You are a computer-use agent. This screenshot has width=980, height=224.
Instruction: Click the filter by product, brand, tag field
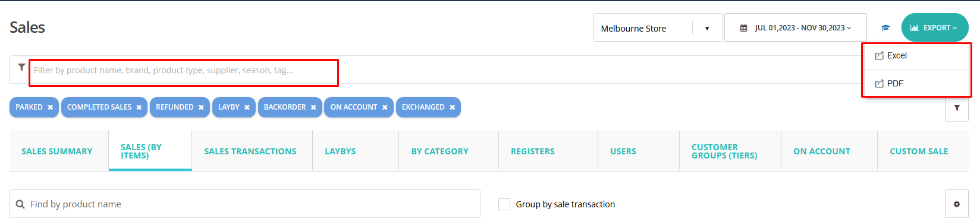184,70
